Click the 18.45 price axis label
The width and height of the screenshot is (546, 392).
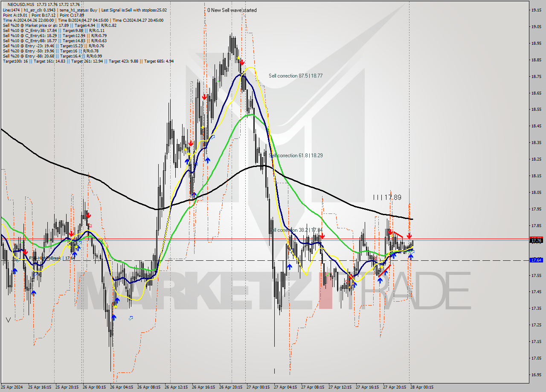click(x=536, y=126)
